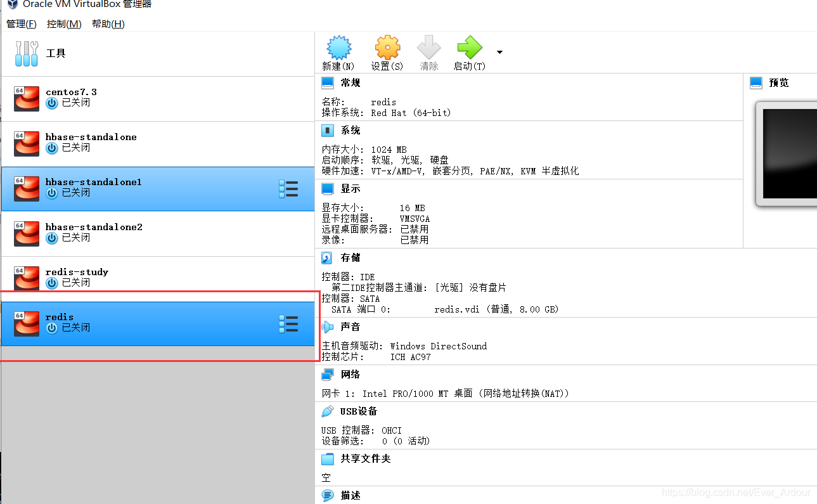The image size is (817, 504).
Task: Click the 常规 general section icon
Action: point(328,83)
